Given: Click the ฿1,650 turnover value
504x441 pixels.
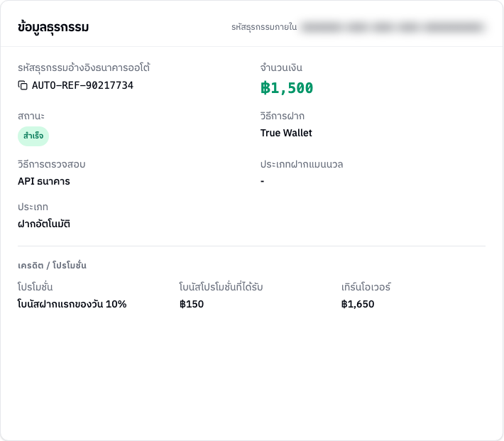Looking at the screenshot, I should point(358,304).
